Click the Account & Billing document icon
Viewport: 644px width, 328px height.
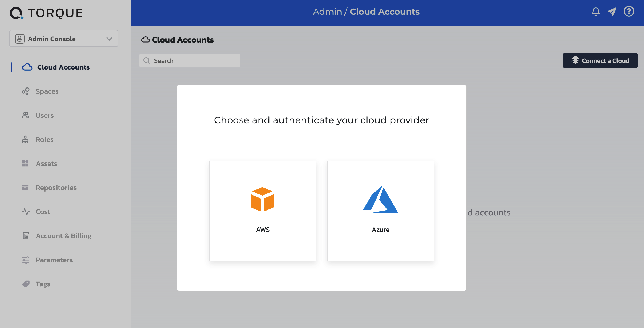[x=26, y=236]
